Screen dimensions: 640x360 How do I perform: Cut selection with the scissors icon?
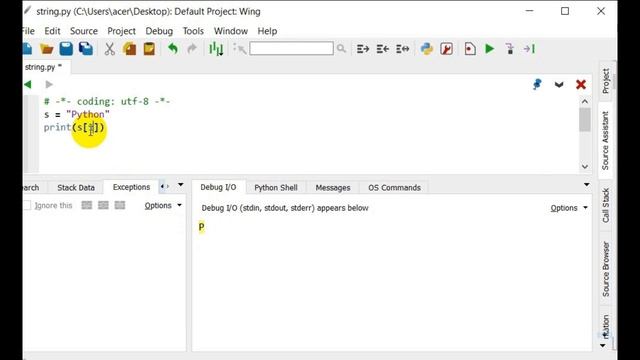click(109, 49)
